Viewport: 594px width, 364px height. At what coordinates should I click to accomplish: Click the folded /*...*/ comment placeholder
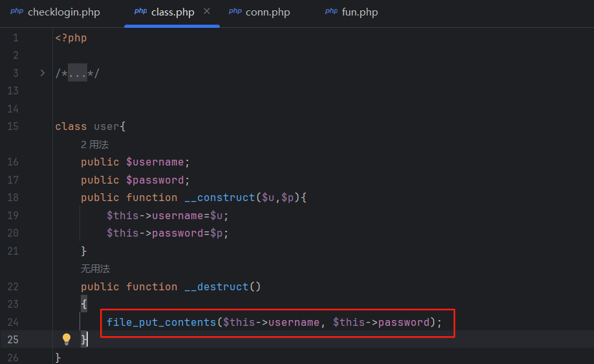[x=78, y=73]
